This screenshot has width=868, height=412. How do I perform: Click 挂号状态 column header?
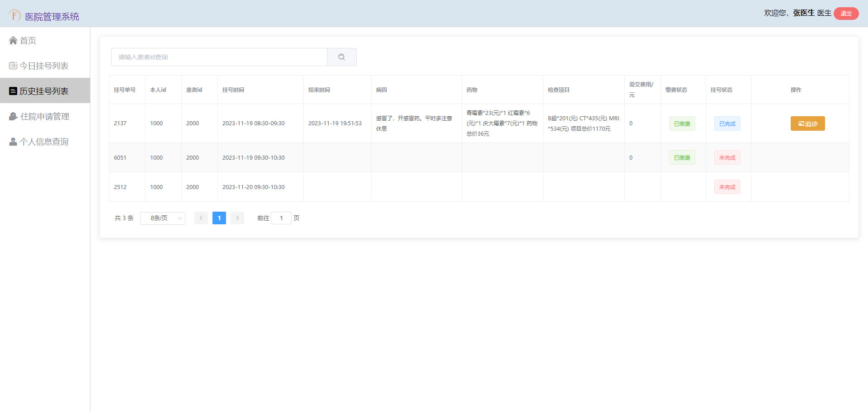click(x=728, y=90)
